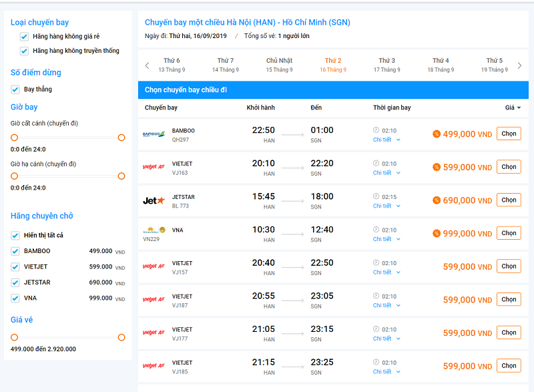The width and height of the screenshot is (534, 392).
Task: Choose the Vietjet VJ177 flight with Chọn
Action: pyautogui.click(x=509, y=333)
